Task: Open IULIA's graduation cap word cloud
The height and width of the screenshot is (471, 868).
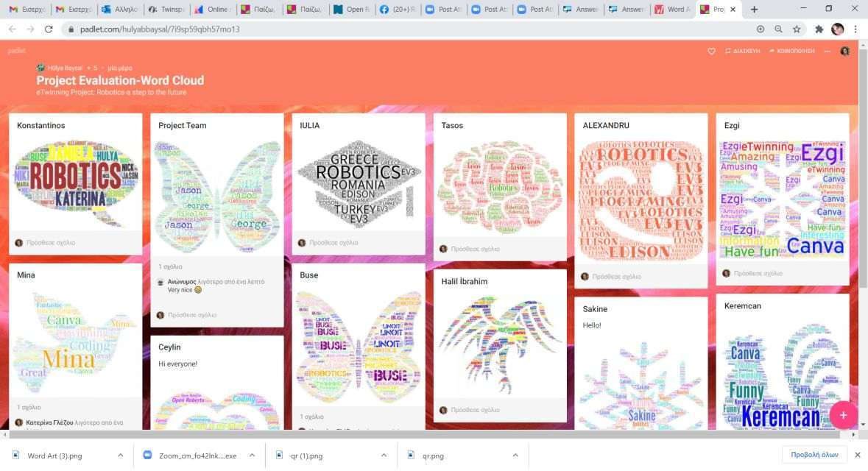Action: coord(359,184)
